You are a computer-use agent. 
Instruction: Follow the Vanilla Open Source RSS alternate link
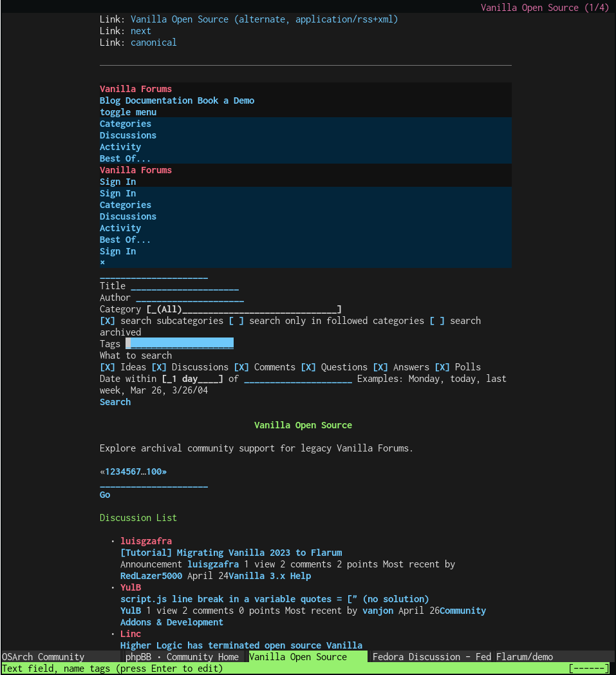pyautogui.click(x=264, y=19)
